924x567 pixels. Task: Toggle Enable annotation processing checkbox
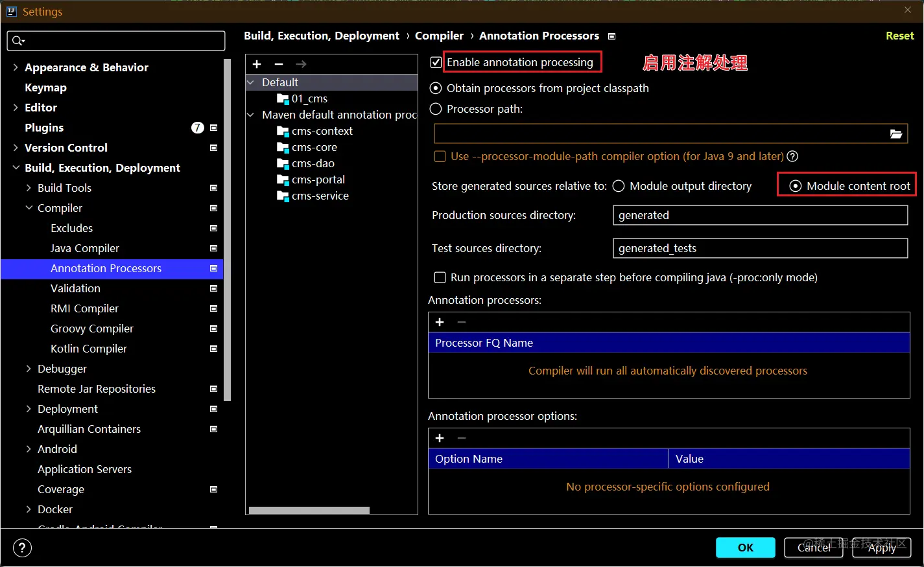click(436, 62)
